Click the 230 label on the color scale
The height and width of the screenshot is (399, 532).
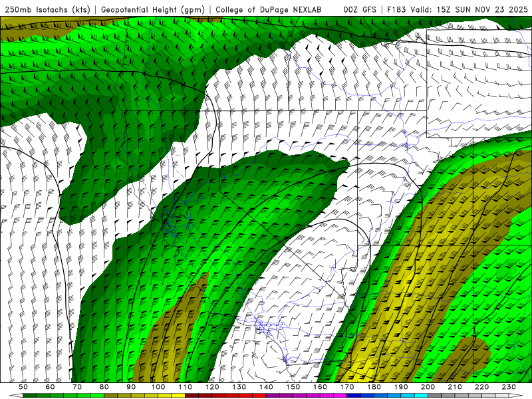pos(509,387)
